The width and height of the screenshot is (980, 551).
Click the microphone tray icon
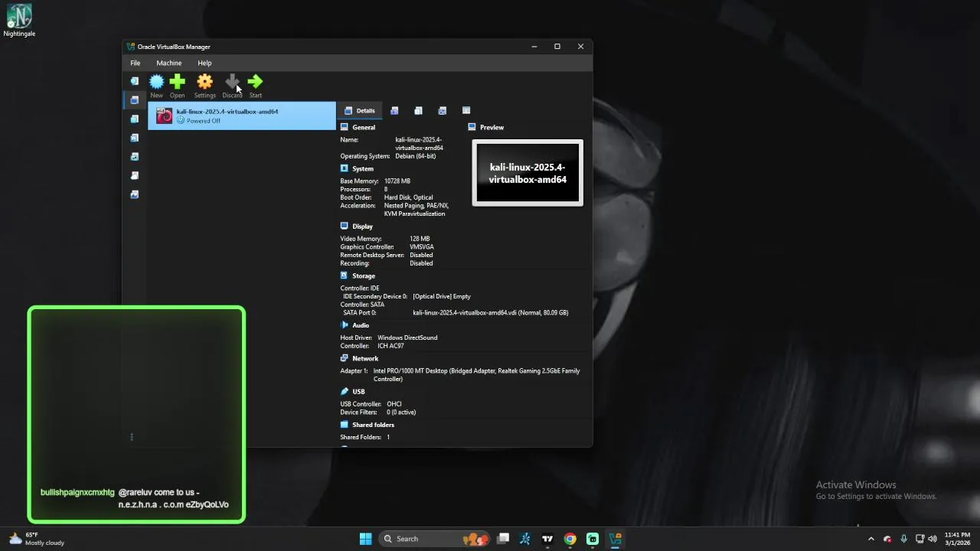pyautogui.click(x=904, y=539)
